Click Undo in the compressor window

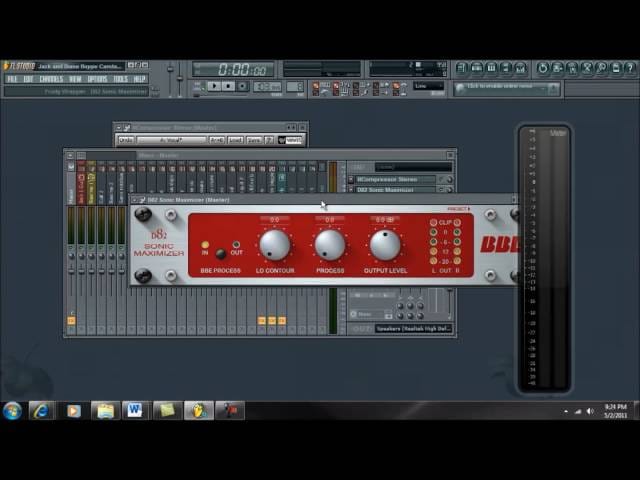point(126,140)
